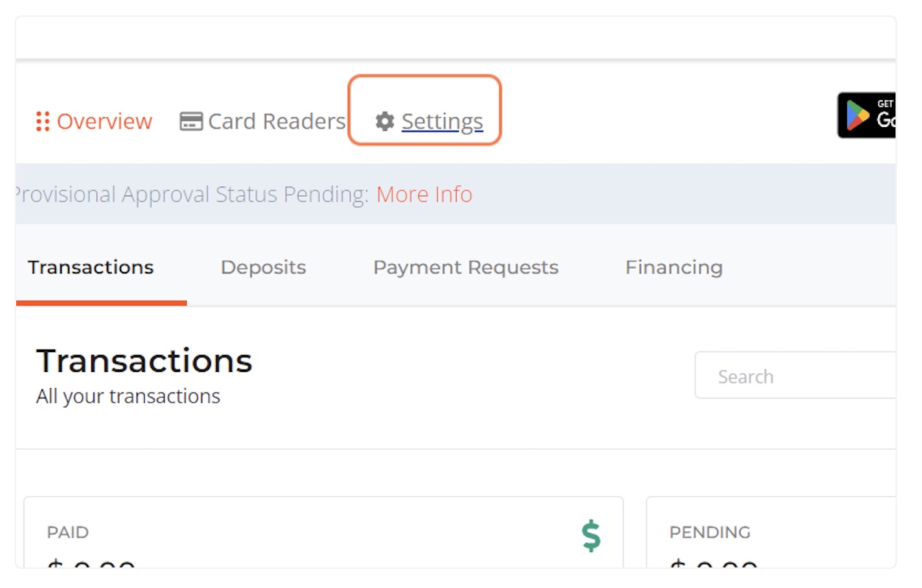Open the Financing tab

673,267
